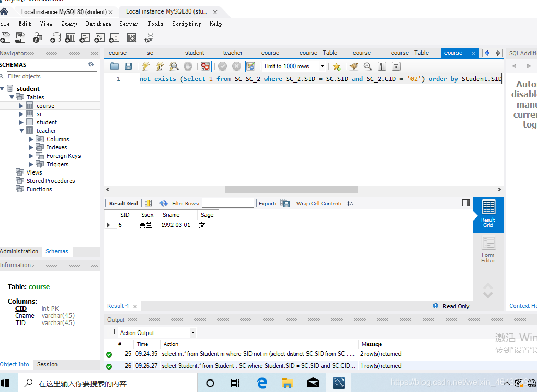Expand the course table node
The width and height of the screenshot is (537, 392).
[21, 106]
